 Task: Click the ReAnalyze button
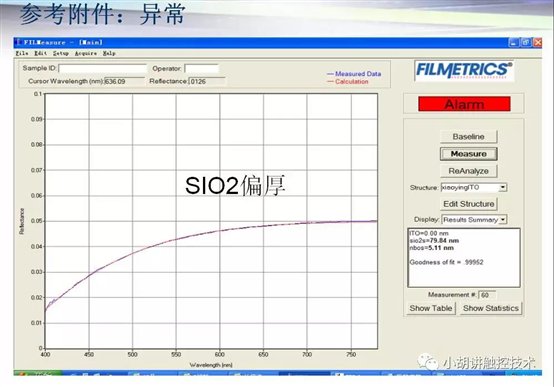[x=468, y=171]
